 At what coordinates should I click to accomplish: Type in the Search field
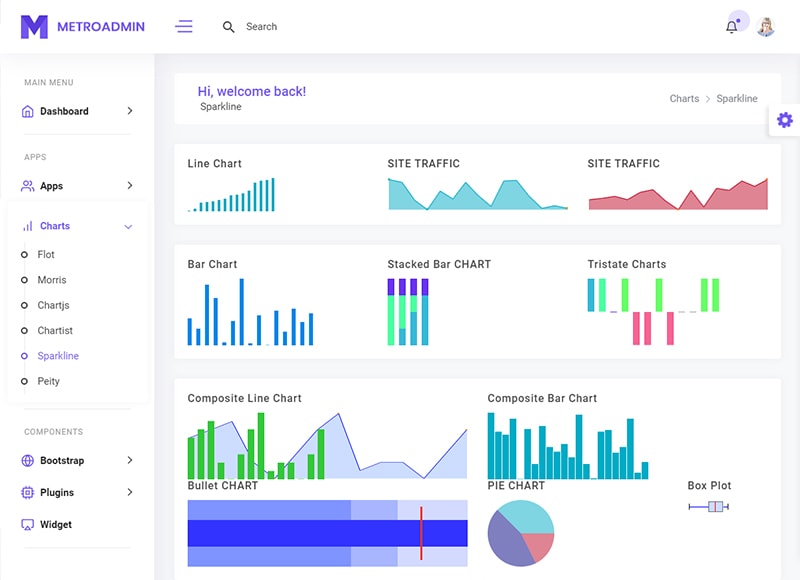pyautogui.click(x=300, y=27)
